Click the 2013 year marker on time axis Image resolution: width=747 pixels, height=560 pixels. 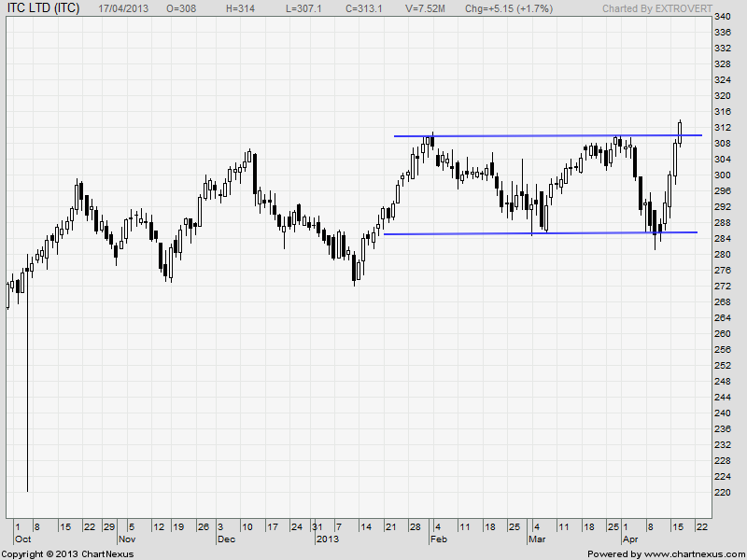(327, 539)
